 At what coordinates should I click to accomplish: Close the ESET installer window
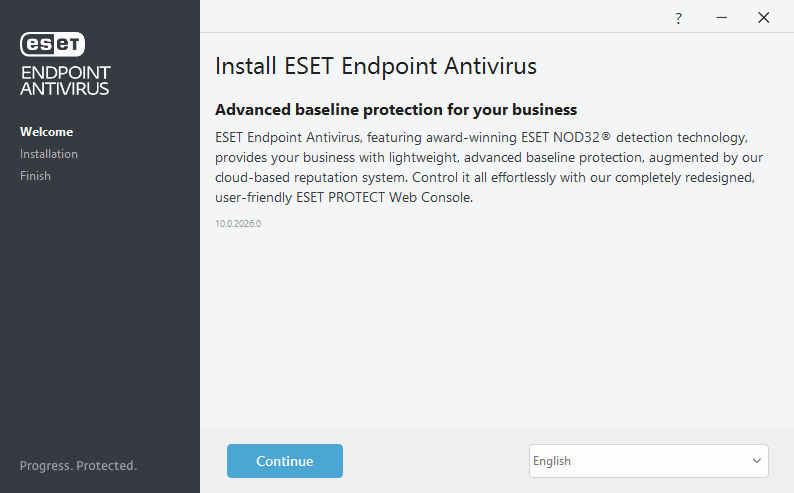click(764, 18)
